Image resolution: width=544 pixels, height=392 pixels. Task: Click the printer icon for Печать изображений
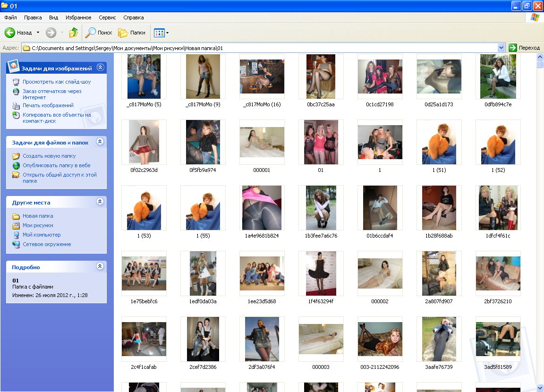pos(16,105)
